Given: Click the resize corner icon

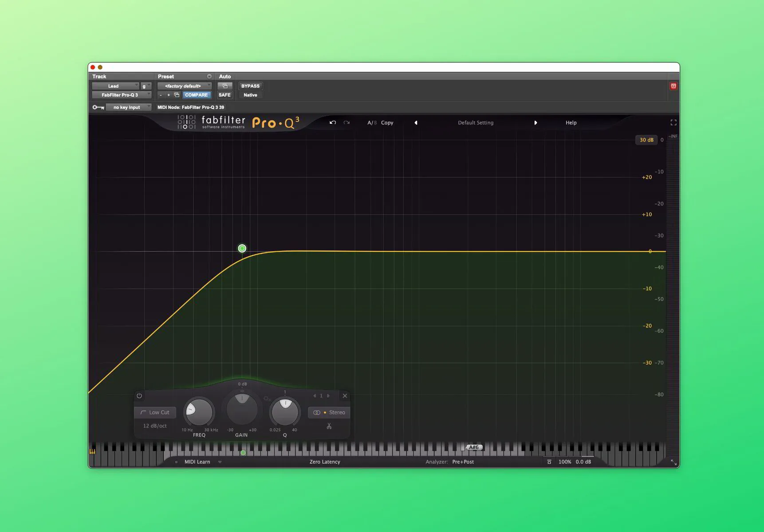Looking at the screenshot, I should click(x=673, y=462).
